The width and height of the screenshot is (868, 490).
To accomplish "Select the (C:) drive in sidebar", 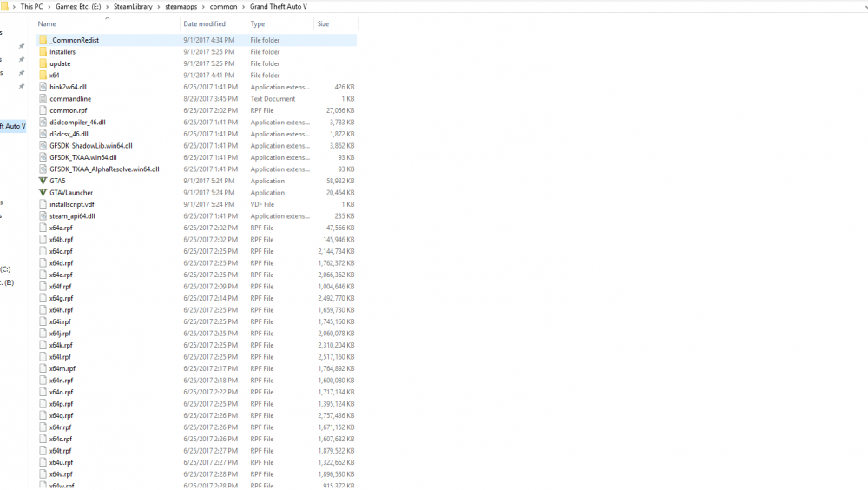I will (x=5, y=269).
